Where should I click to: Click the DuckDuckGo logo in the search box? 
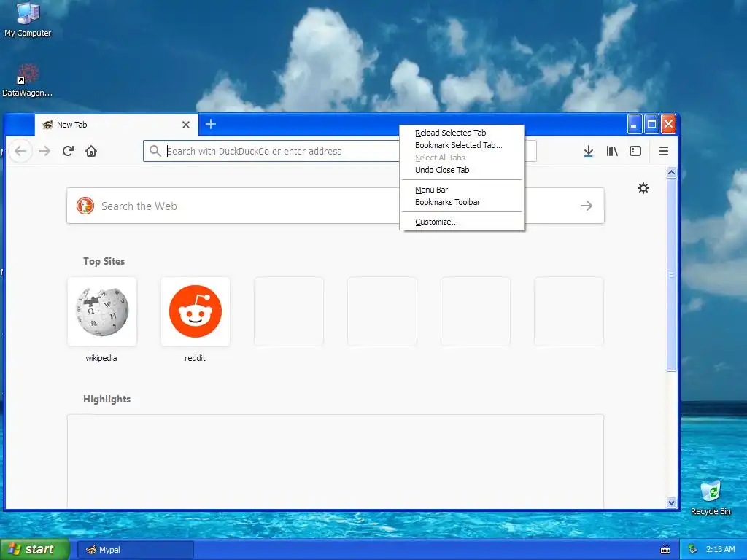click(x=85, y=206)
